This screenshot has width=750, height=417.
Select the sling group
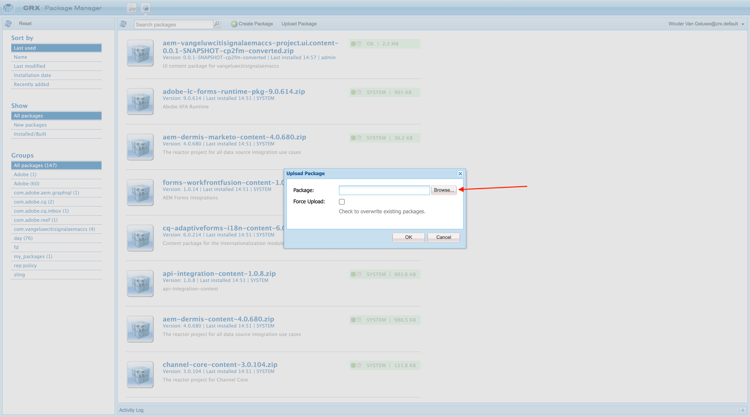(x=56, y=274)
